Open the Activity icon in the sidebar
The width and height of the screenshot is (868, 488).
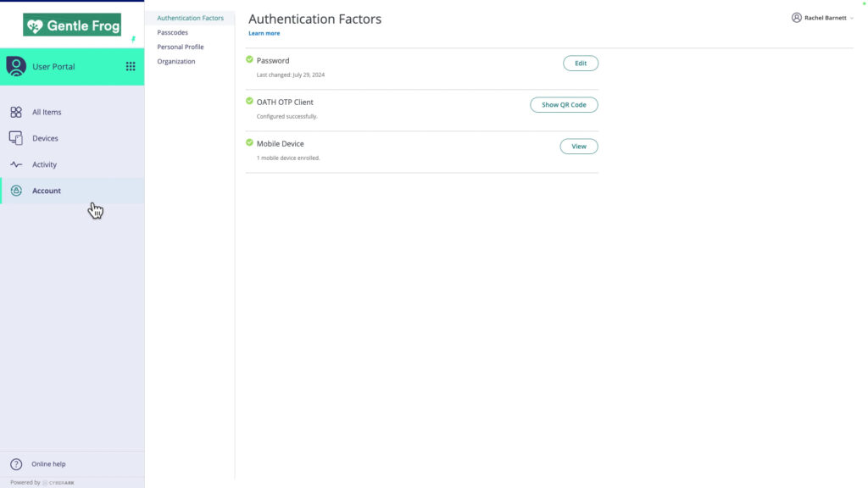point(16,164)
